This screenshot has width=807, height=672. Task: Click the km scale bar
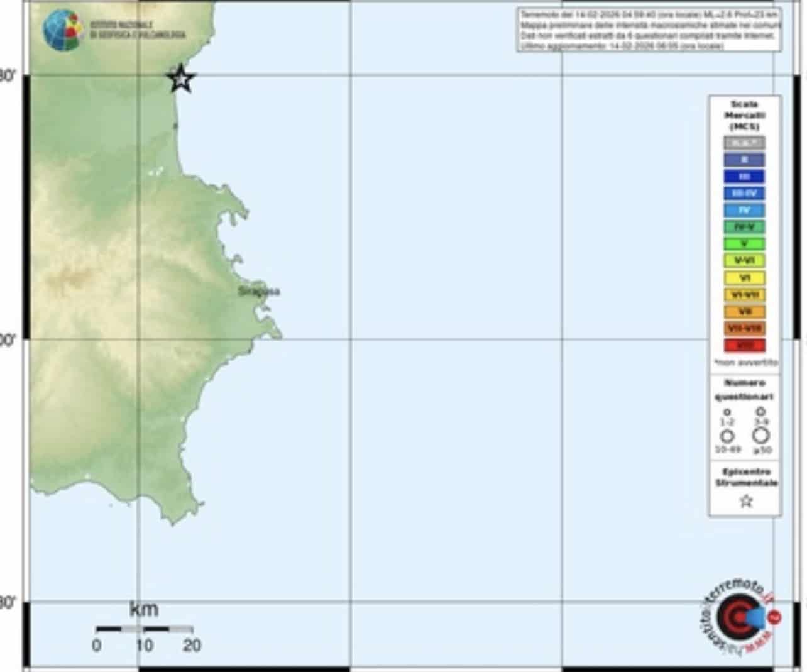click(x=144, y=628)
